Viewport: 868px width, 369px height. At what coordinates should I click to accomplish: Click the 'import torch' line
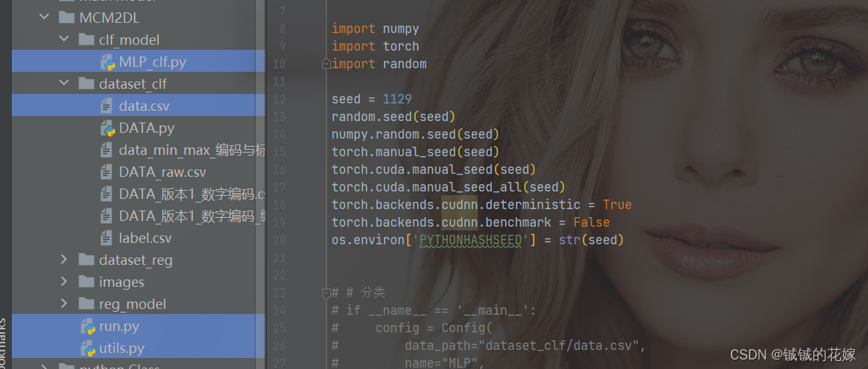point(375,46)
